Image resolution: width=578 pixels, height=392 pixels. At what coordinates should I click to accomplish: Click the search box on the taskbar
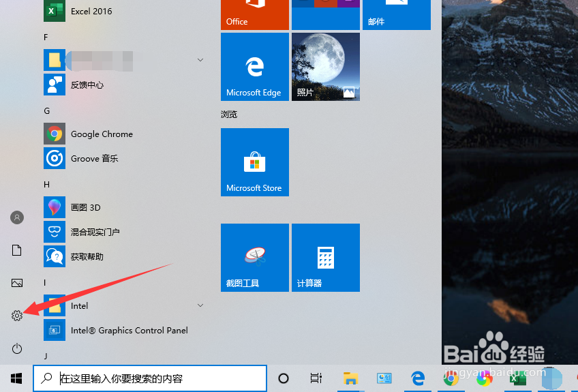[150, 378]
